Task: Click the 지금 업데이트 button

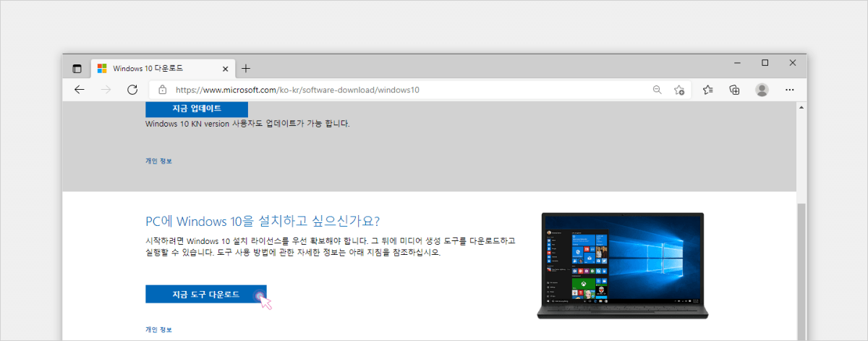Action: coord(197,109)
